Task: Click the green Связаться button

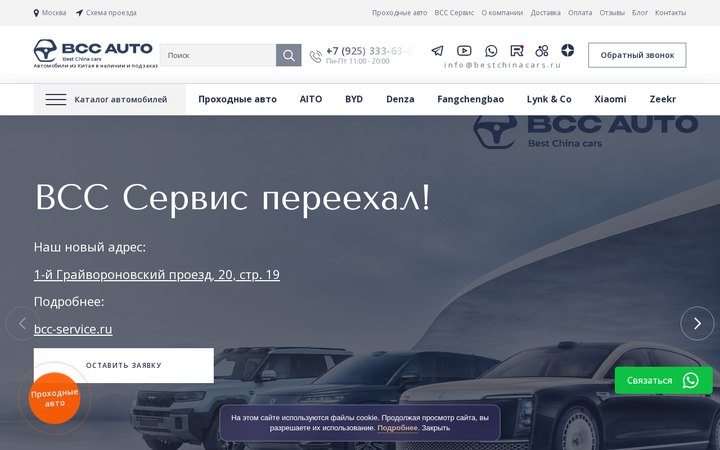Action: pos(664,380)
